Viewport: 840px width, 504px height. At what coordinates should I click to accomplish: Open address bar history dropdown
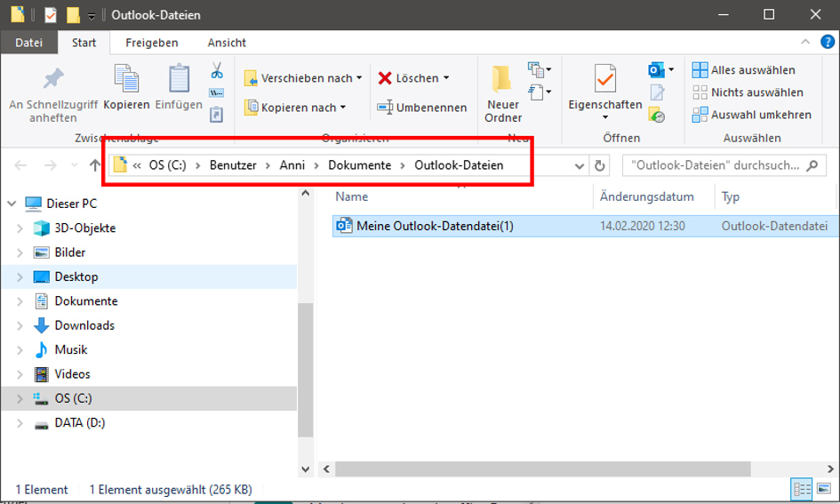click(x=579, y=166)
